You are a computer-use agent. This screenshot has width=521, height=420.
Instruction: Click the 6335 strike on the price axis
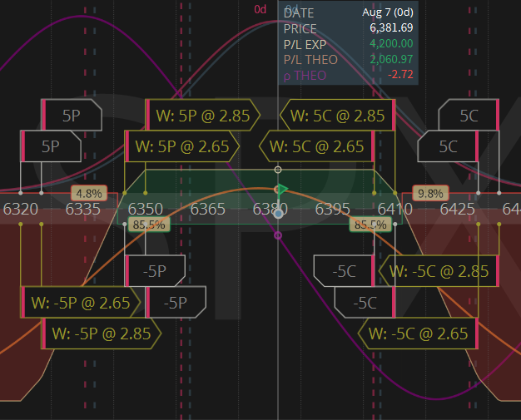pos(83,210)
